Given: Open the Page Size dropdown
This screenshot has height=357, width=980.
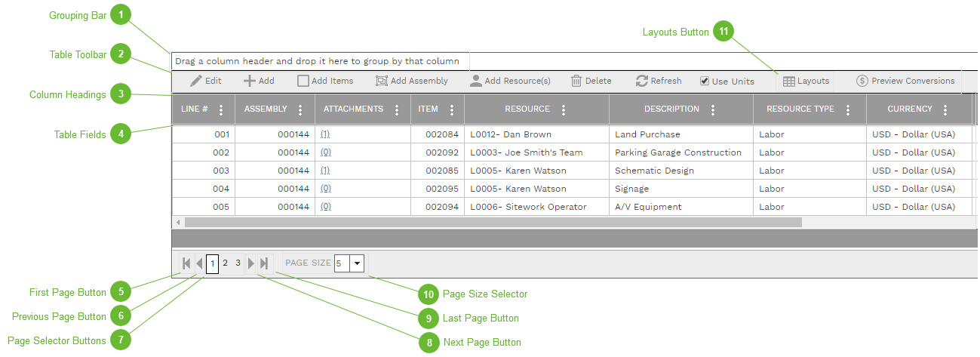Looking at the screenshot, I should (x=357, y=263).
